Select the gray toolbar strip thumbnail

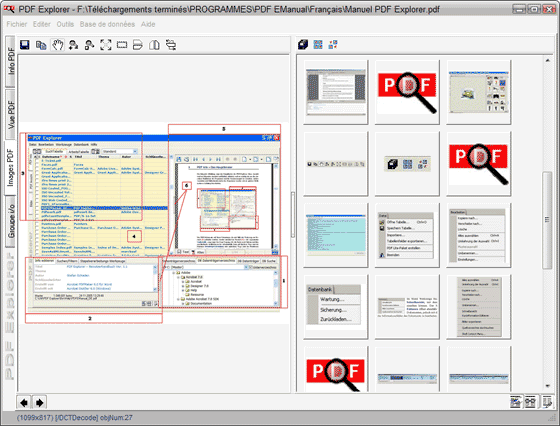(x=336, y=164)
